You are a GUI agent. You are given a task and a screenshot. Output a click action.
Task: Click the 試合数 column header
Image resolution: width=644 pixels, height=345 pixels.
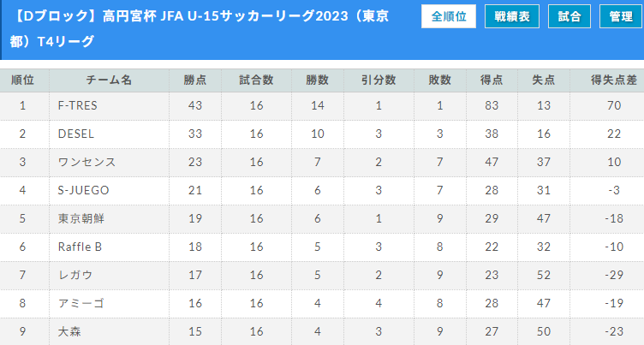click(256, 80)
